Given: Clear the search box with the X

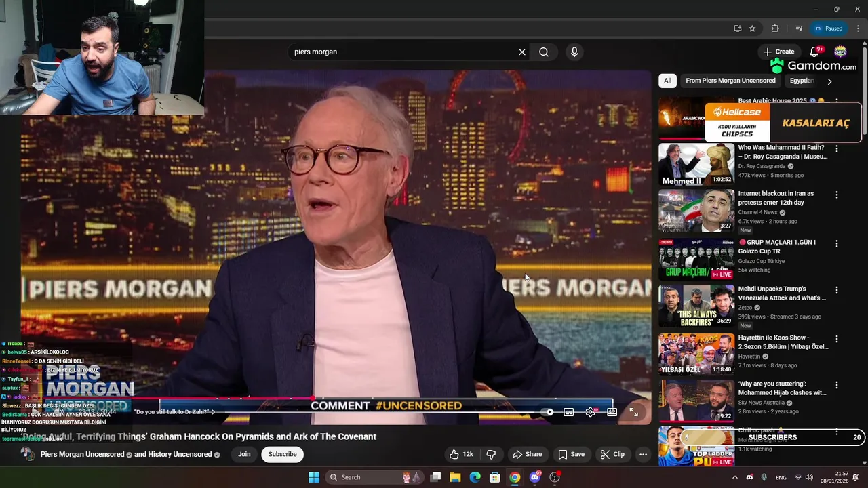Looking at the screenshot, I should click(x=522, y=52).
